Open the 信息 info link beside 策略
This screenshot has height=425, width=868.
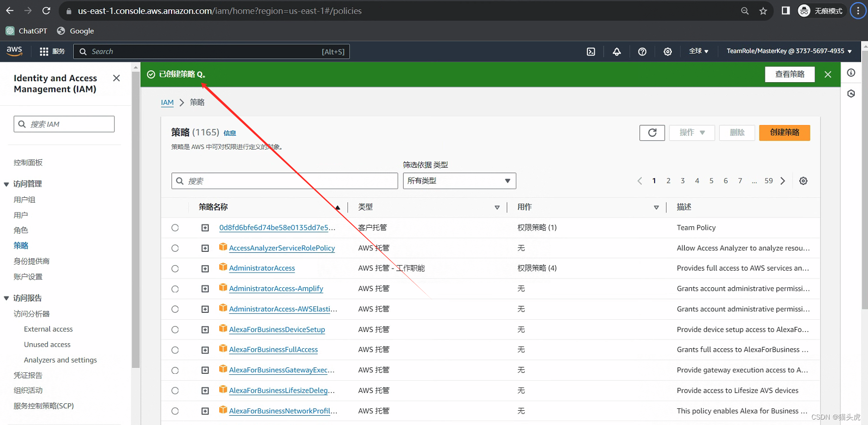[x=230, y=133]
